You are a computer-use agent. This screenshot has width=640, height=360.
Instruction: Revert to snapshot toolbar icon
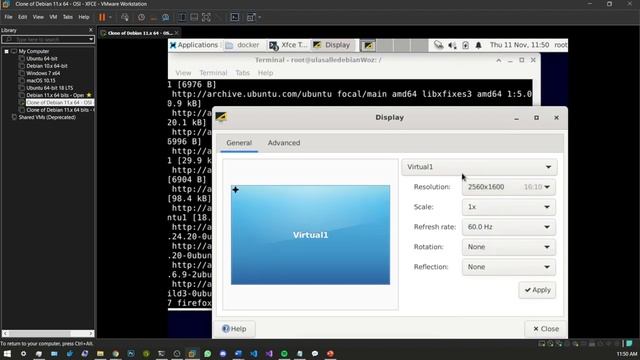[153, 17]
